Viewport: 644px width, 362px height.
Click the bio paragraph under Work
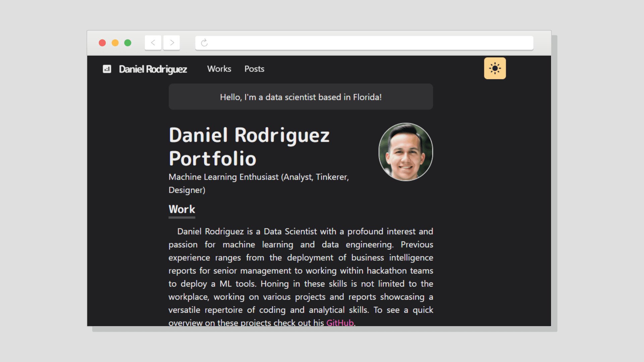click(301, 270)
